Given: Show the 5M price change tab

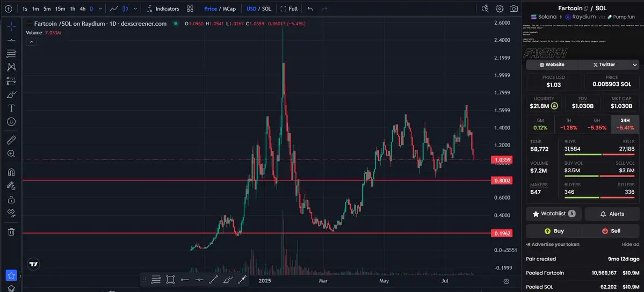Looking at the screenshot, I should (540, 125).
